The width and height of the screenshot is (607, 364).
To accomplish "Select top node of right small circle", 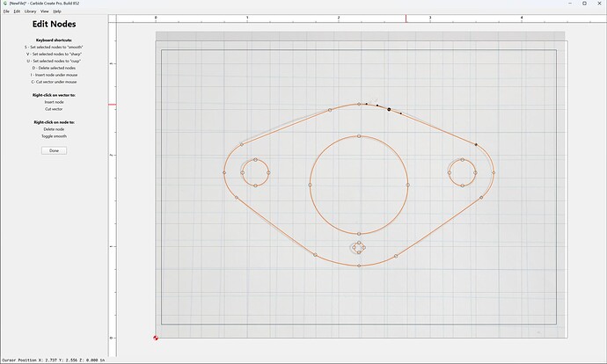I will click(462, 160).
